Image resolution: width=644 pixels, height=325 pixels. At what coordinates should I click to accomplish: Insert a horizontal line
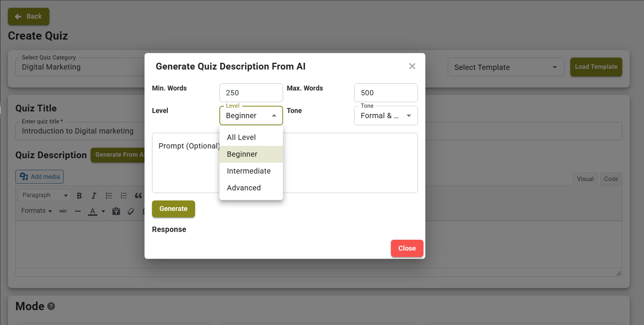78,211
